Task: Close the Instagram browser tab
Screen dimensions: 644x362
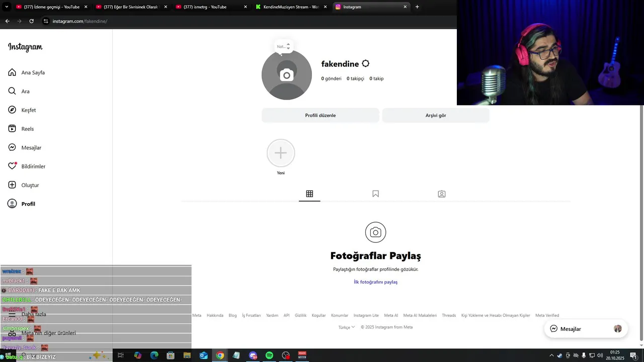Action: (406, 7)
